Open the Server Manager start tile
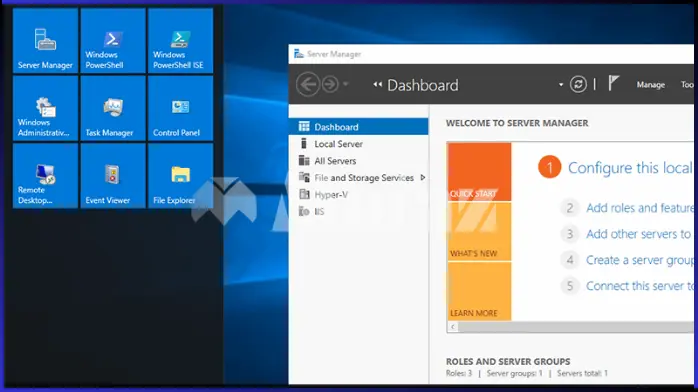This screenshot has width=698, height=392. [x=45, y=40]
